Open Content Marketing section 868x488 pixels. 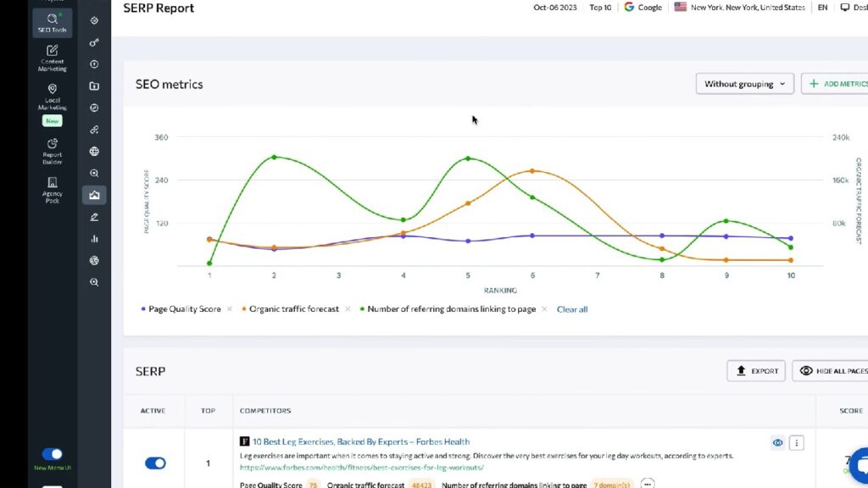point(52,58)
